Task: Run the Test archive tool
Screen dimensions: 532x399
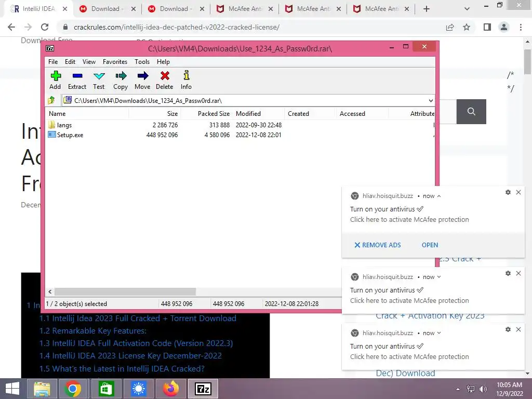Action: (99, 76)
